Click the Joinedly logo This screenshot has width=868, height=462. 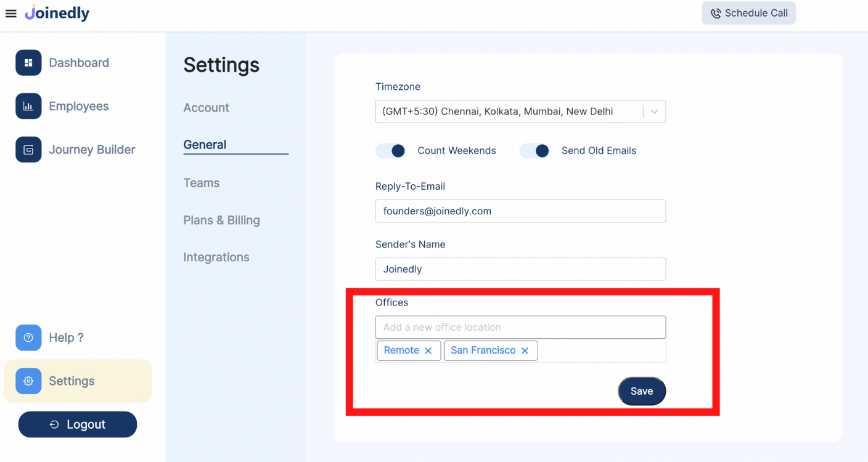point(57,12)
